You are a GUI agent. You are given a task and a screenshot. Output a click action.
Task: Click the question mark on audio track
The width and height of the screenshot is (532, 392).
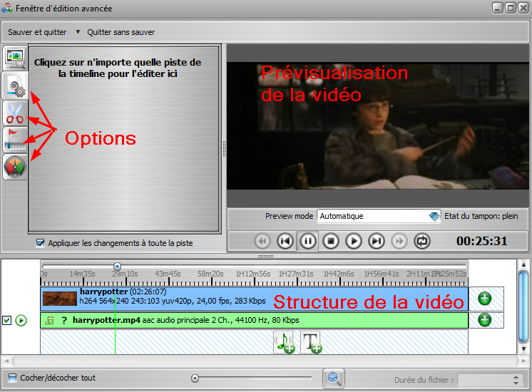(x=63, y=321)
